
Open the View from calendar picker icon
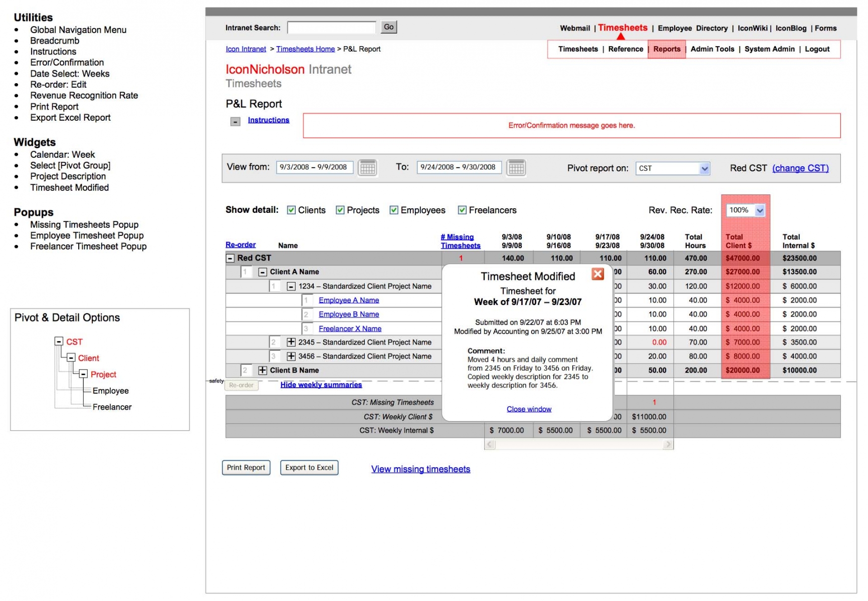click(367, 167)
